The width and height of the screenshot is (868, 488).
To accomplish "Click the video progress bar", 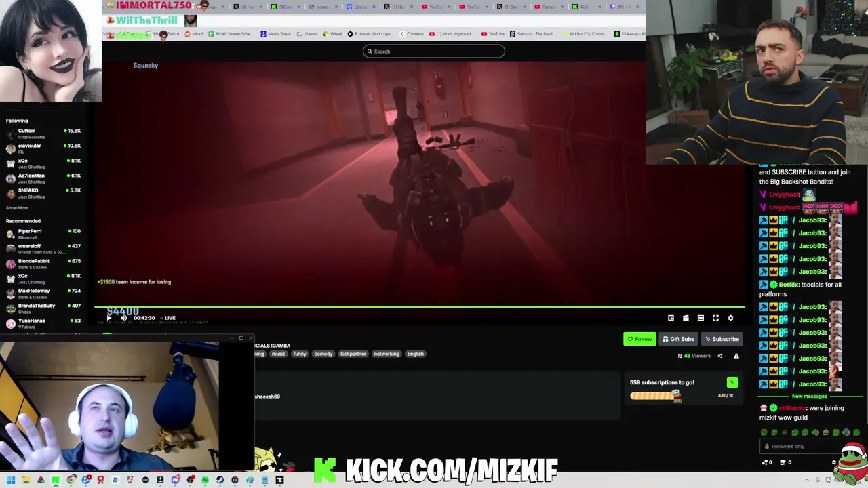I will point(420,307).
